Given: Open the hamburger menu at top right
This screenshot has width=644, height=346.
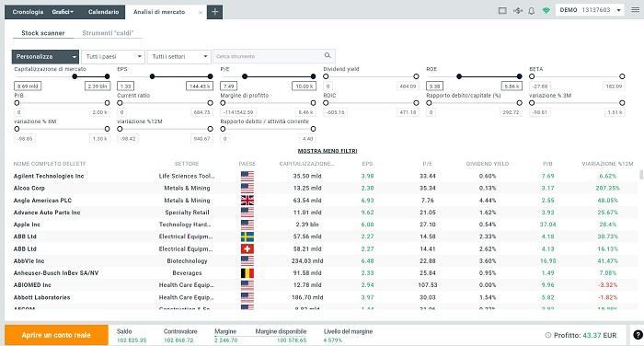Looking at the screenshot, I should click(x=635, y=10).
